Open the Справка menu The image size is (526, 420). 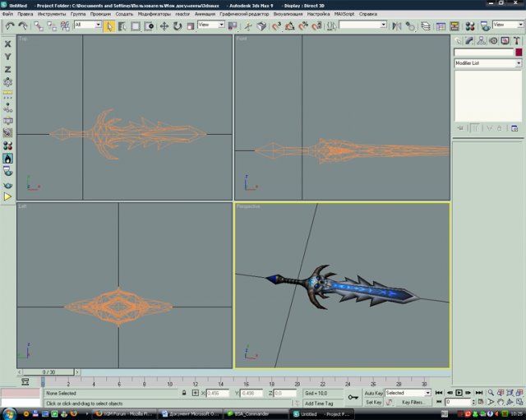point(368,14)
